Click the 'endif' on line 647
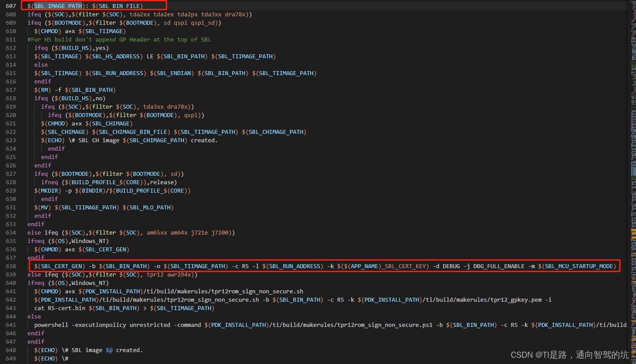Screen dimensions: 636x364 36,341
